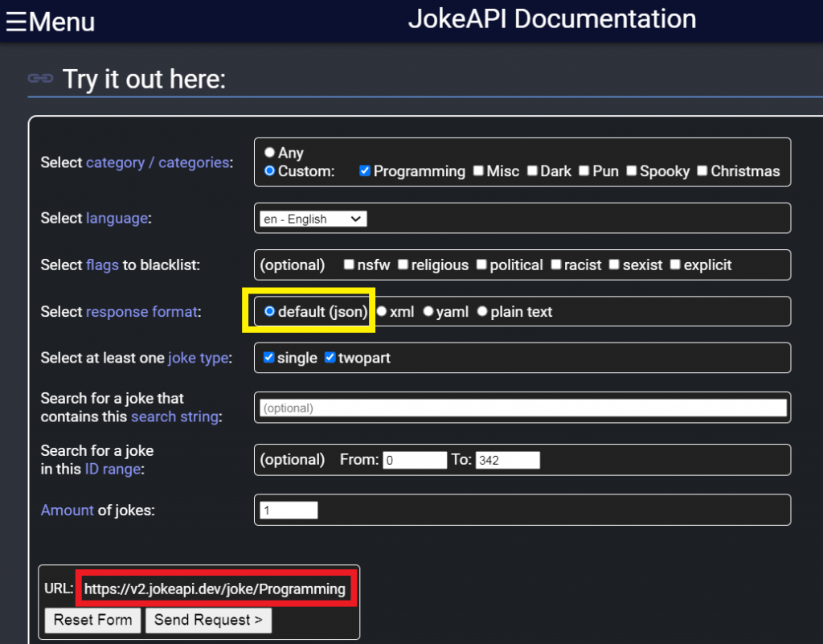Blacklist the sexist flag
This screenshot has width=823, height=644.
click(x=614, y=264)
